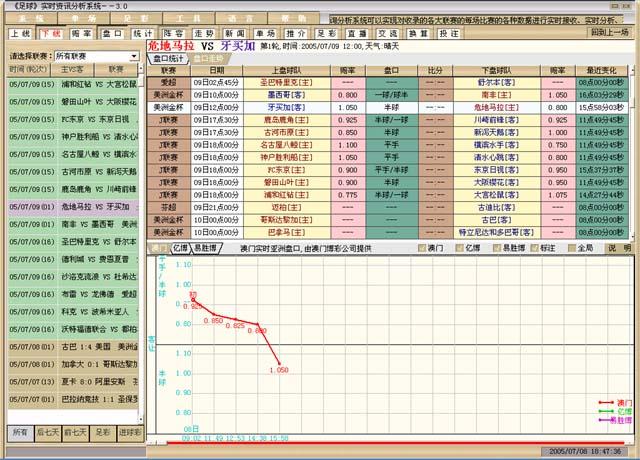This screenshot has width=640, height=460.
Task: Click the 哥斯达黎加[主] table cell
Action: 287,220
